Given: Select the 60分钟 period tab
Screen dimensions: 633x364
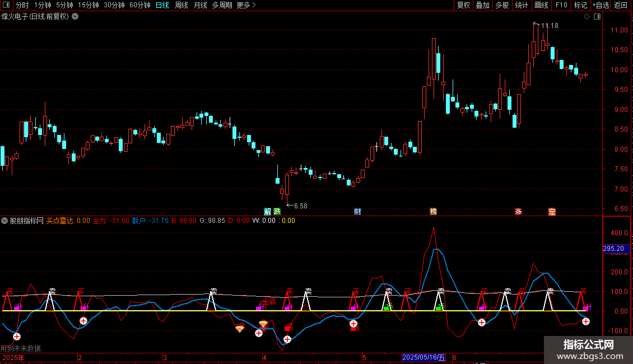Looking at the screenshot, I should point(140,5).
